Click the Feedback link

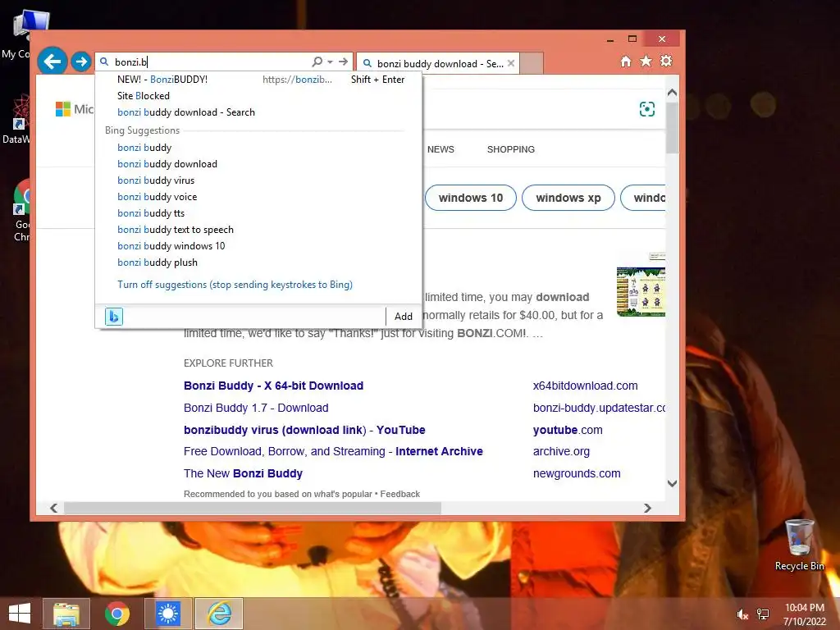[399, 494]
